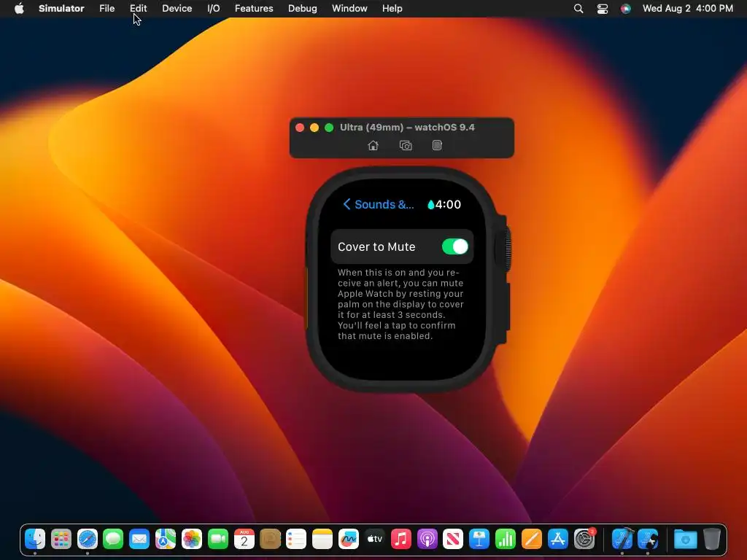
Task: Click the date and time in the menu bar
Action: tap(687, 8)
